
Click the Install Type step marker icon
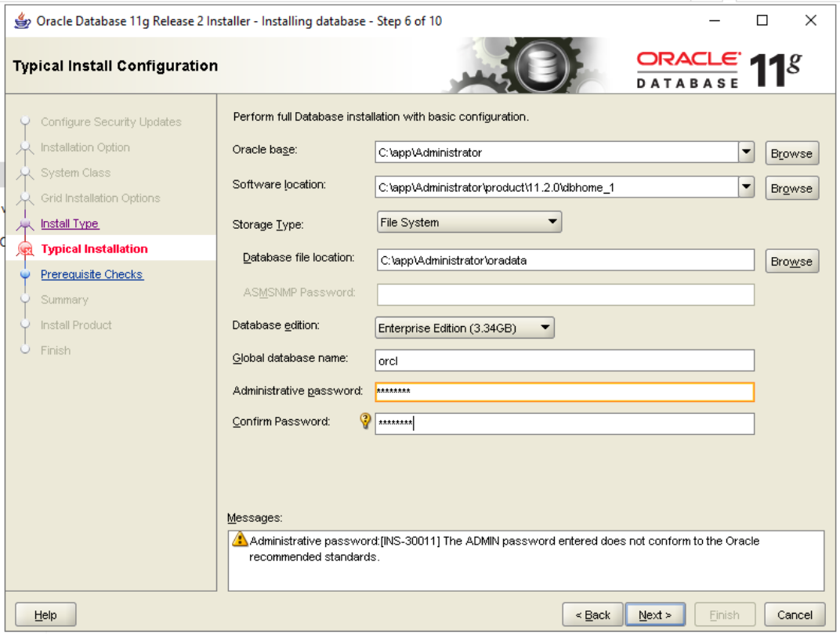point(24,223)
